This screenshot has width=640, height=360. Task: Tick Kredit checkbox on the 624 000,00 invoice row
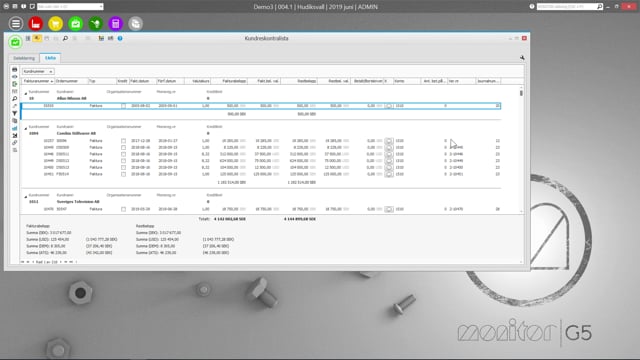[x=123, y=161]
